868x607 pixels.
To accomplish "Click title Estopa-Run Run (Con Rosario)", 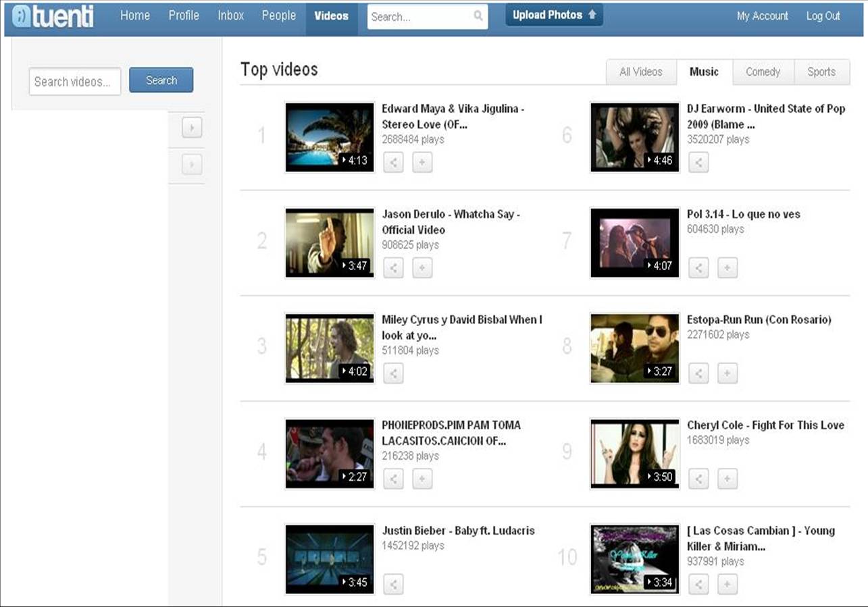I will [759, 320].
